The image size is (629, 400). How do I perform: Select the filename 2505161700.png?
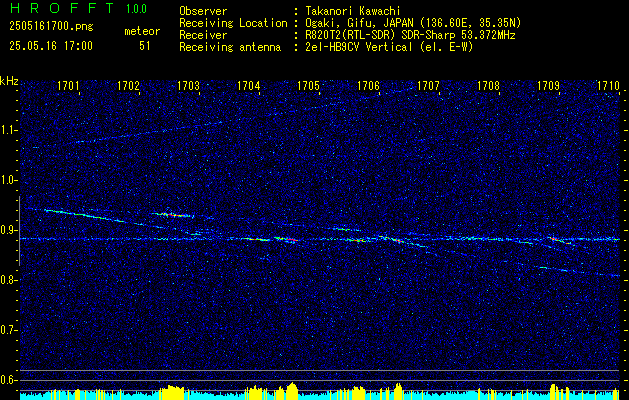click(x=51, y=26)
